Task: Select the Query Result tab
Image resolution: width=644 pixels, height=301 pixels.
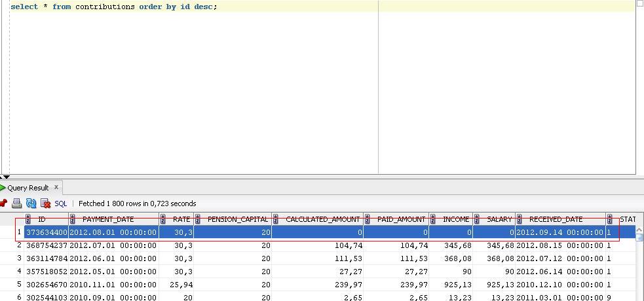Action: pos(28,188)
